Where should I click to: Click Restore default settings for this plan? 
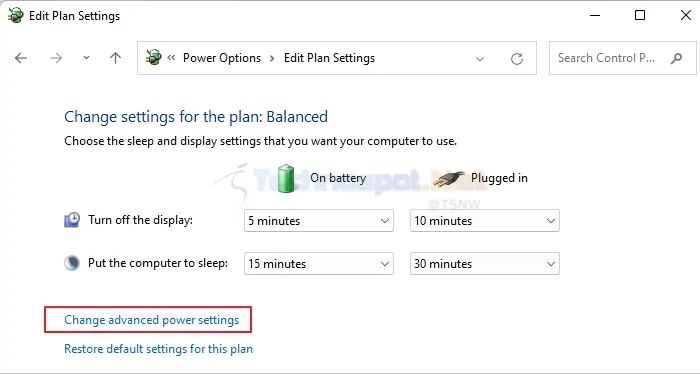coord(158,349)
